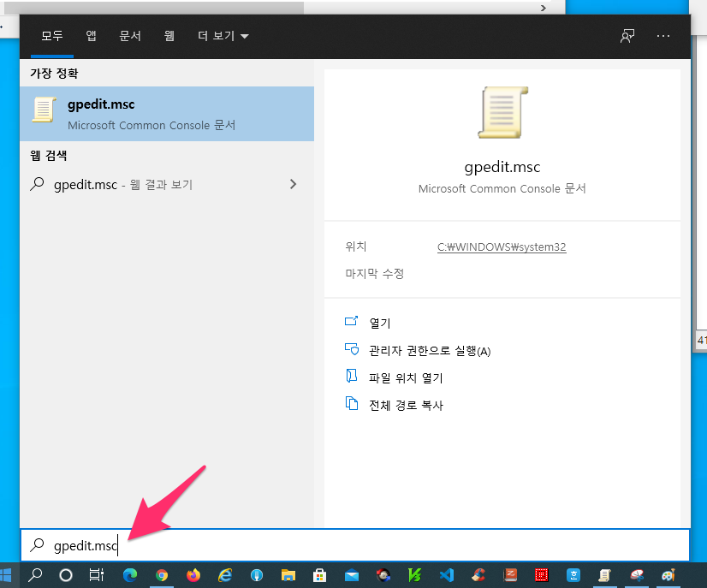Open the brown Z notebook app on the taskbar
The height and width of the screenshot is (588, 707).
point(510,575)
